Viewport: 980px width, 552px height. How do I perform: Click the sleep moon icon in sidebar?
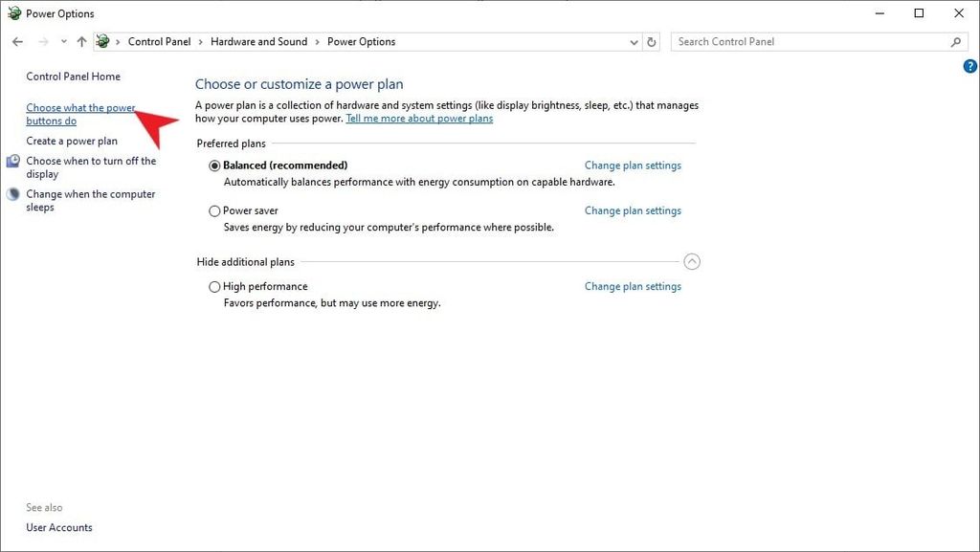(x=13, y=194)
